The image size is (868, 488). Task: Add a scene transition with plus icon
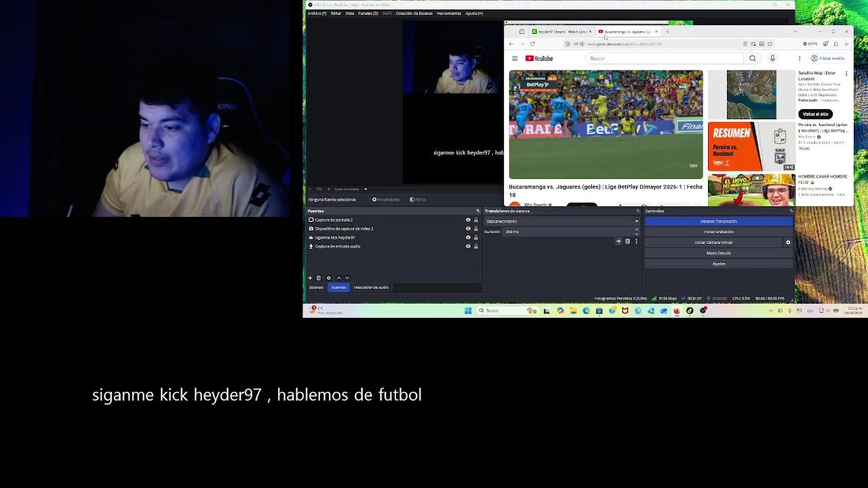[x=618, y=241]
